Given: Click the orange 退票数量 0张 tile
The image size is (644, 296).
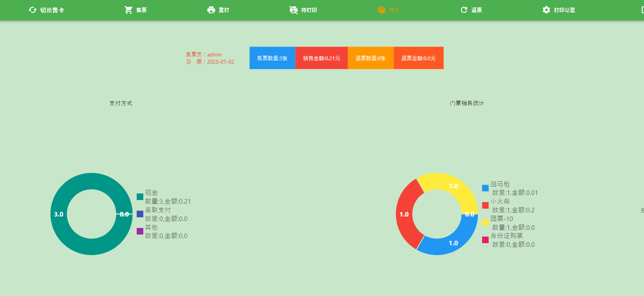Looking at the screenshot, I should coord(370,58).
